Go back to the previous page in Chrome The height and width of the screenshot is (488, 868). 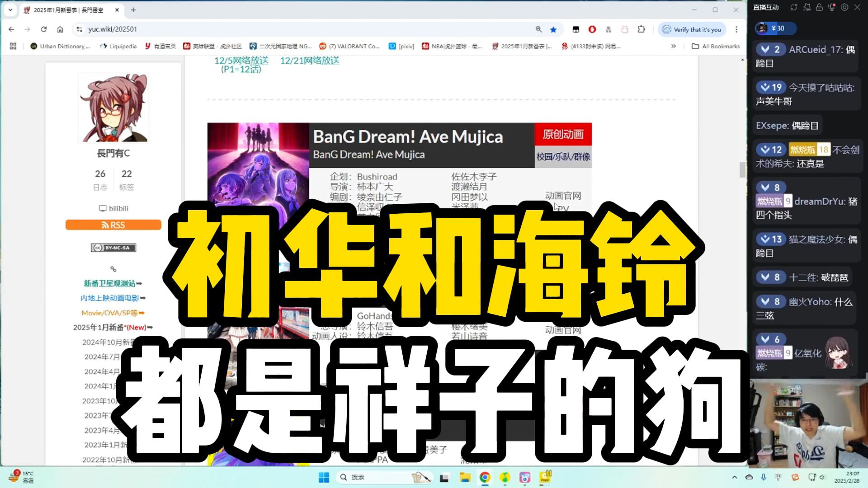coord(11,29)
